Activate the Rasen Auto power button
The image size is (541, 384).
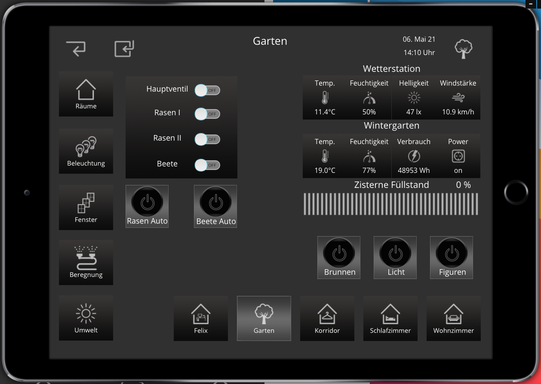coord(147,206)
